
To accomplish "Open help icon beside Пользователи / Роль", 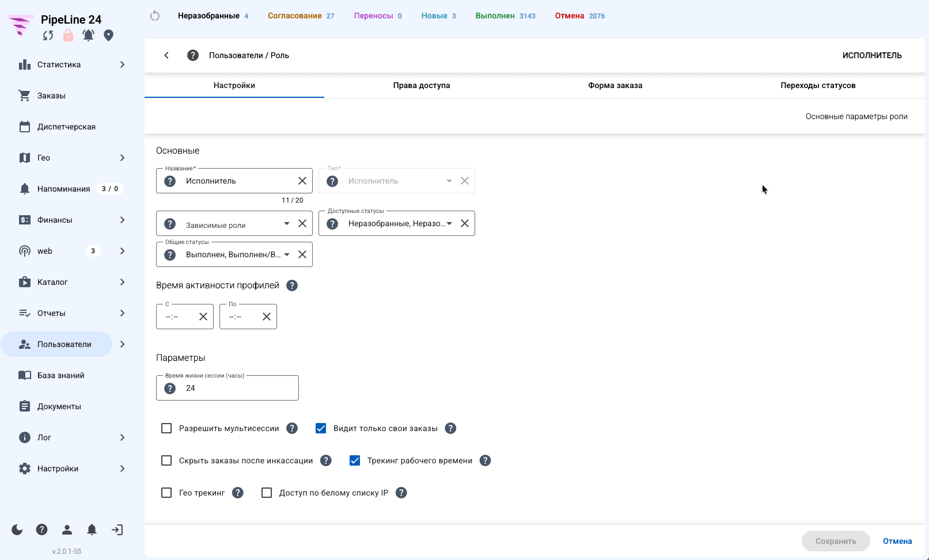I will (x=193, y=55).
